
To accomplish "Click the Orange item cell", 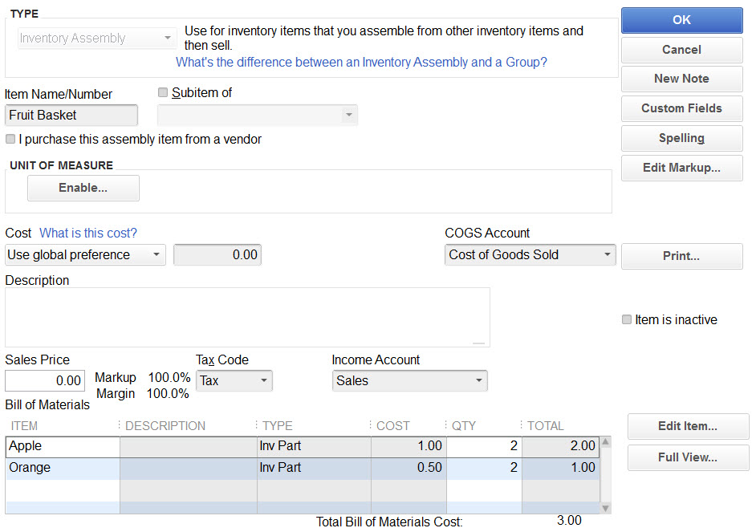I will (x=63, y=468).
